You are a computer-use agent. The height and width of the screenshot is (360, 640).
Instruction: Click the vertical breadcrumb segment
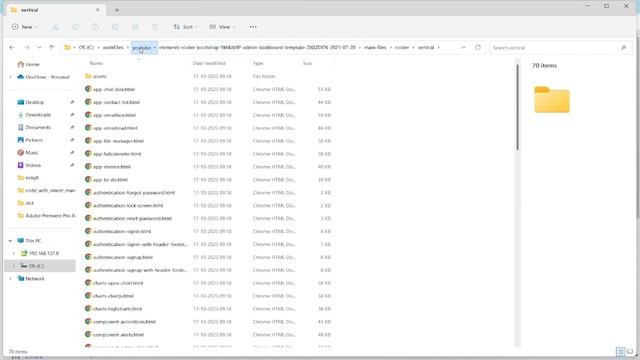pos(426,48)
